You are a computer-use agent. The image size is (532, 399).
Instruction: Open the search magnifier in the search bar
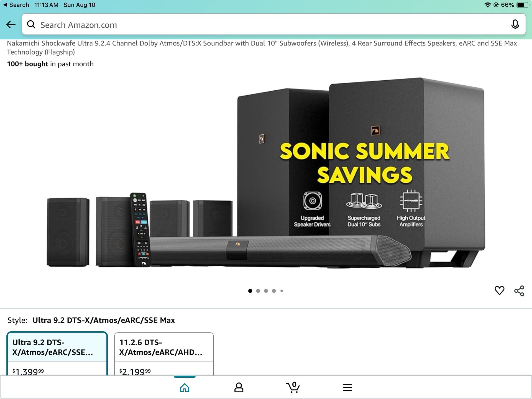pyautogui.click(x=31, y=24)
